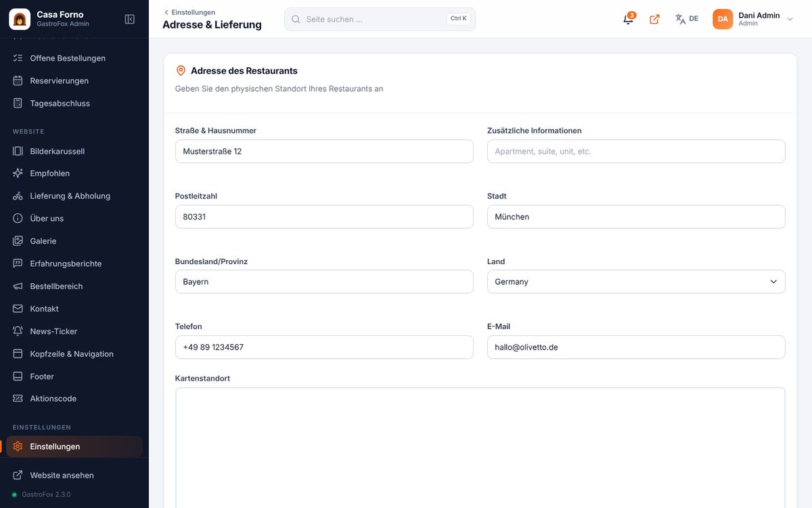Click the Aktionscode ticket icon
812x508 pixels.
tap(18, 398)
